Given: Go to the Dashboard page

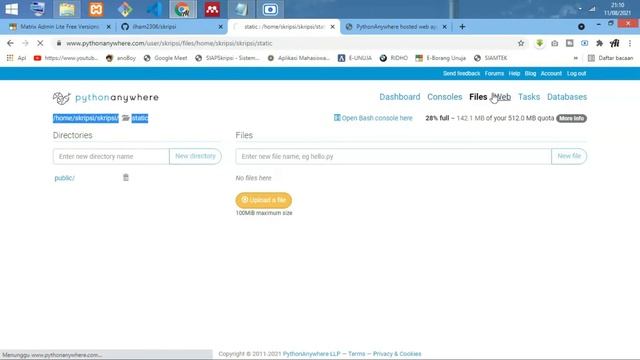Looking at the screenshot, I should (x=400, y=97).
